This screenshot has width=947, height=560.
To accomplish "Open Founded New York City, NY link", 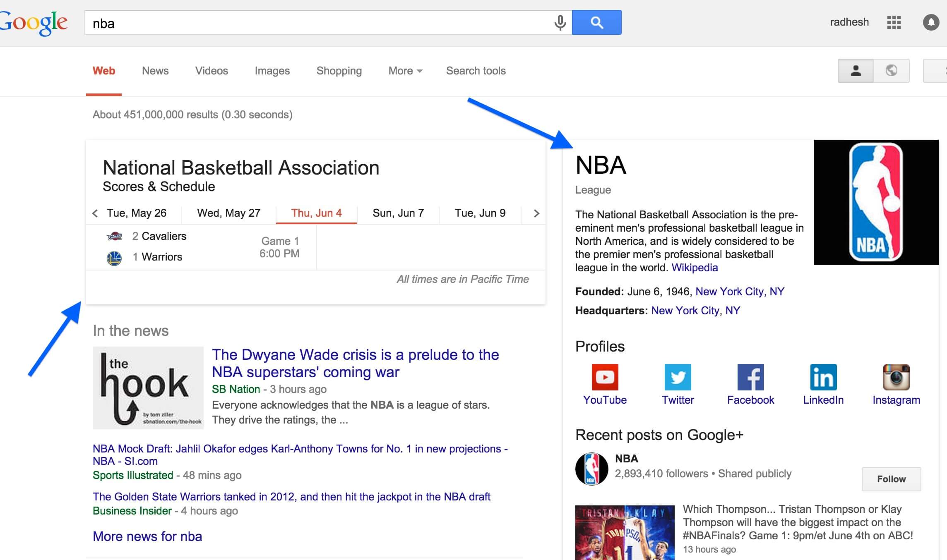I will click(x=740, y=292).
